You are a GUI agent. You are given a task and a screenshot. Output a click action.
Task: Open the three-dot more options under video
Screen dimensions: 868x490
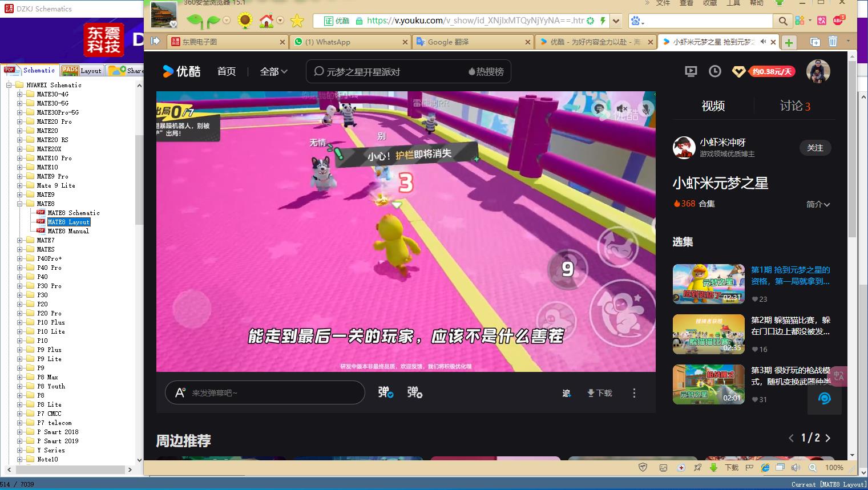click(x=634, y=393)
